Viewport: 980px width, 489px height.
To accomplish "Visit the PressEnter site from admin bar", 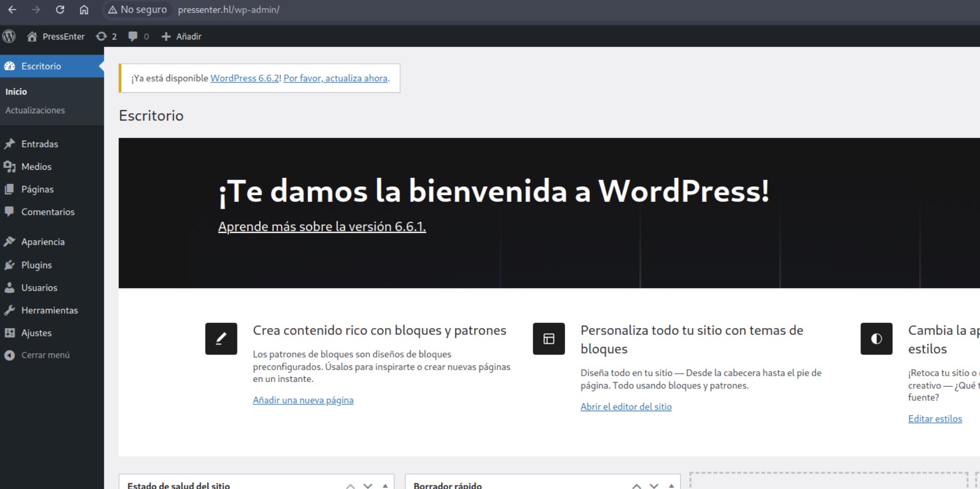I will 56,36.
